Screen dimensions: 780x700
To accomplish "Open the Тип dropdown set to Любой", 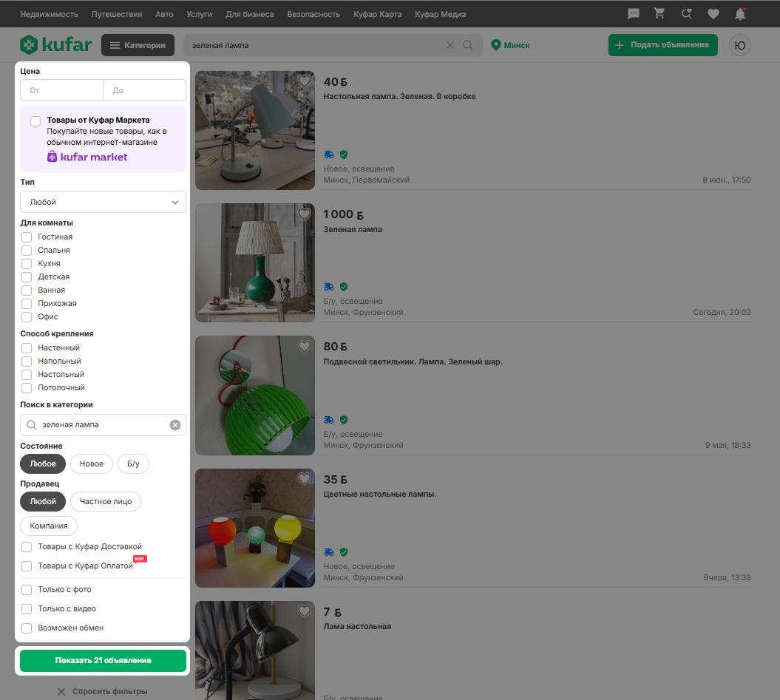I will coord(103,202).
